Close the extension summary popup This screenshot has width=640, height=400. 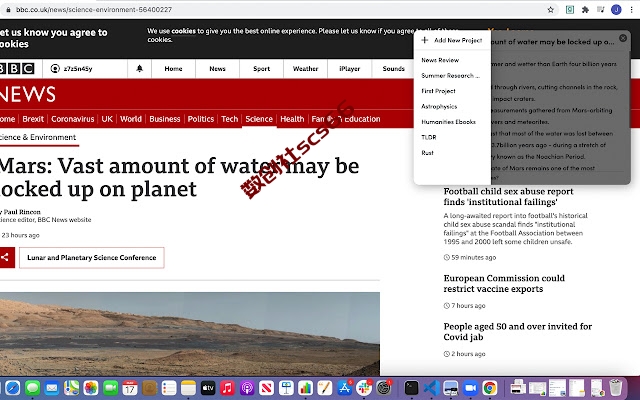click(623, 38)
